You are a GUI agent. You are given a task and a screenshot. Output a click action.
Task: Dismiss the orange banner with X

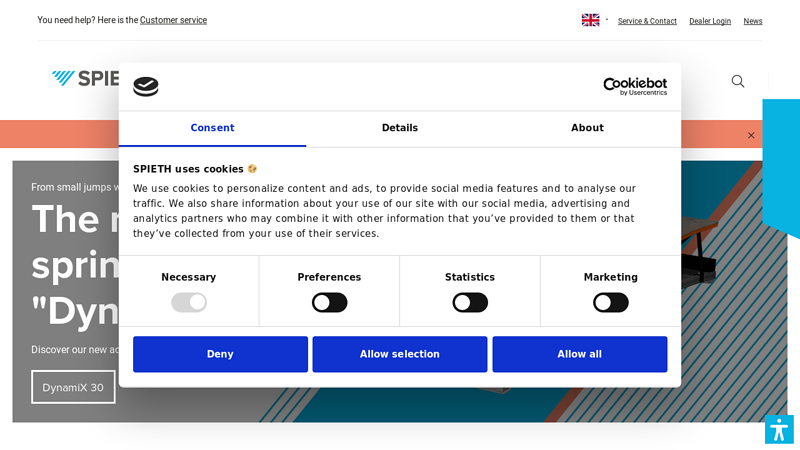(x=751, y=135)
